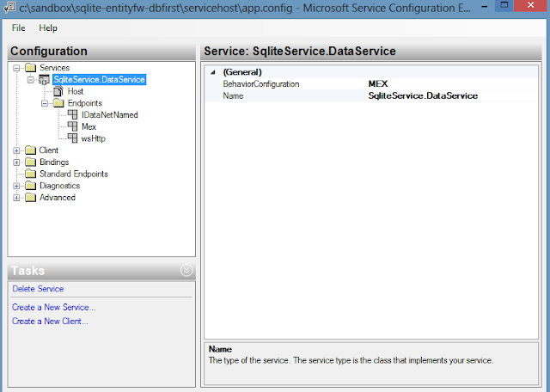
Task: Select the wsHttp endpoint label
Action: click(94, 138)
